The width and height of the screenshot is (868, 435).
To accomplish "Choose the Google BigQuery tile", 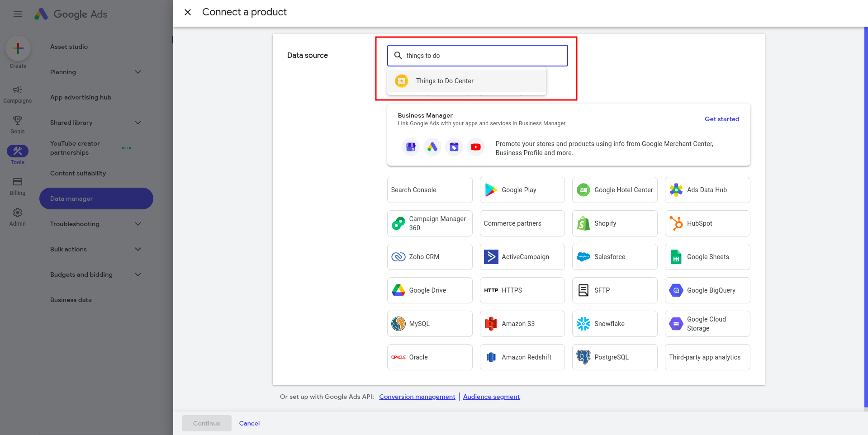I will coord(707,290).
